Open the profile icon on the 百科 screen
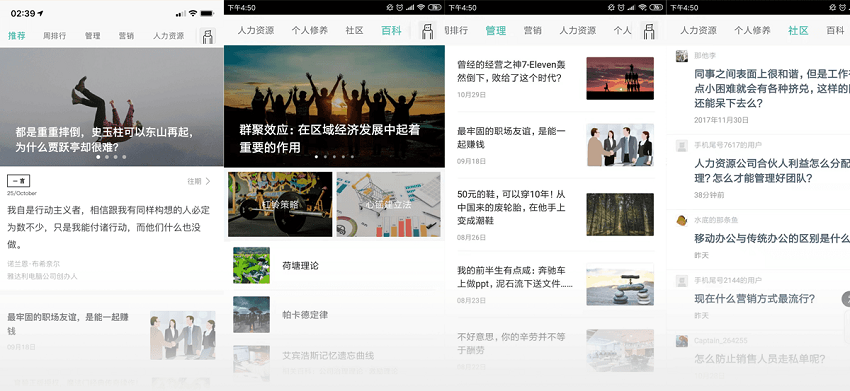 click(x=428, y=30)
